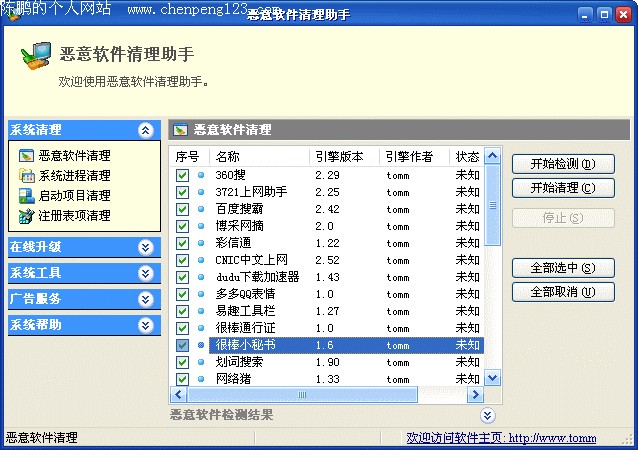Click the blue dot icon beside 百度搜霸
This screenshot has height=450, width=638.
201,209
